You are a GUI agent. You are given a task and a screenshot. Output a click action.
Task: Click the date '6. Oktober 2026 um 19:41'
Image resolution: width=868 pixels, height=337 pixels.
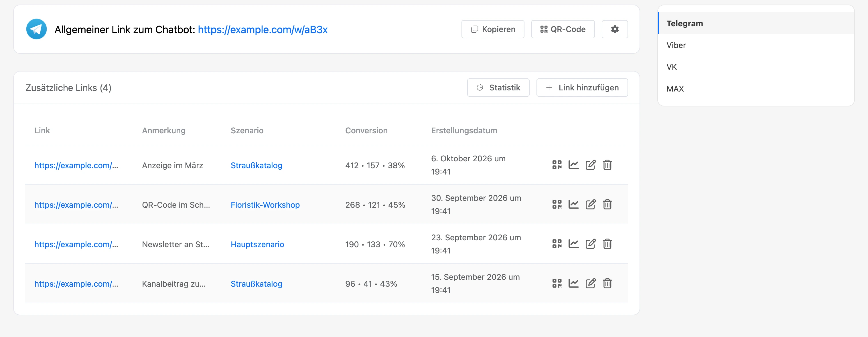[468, 165]
